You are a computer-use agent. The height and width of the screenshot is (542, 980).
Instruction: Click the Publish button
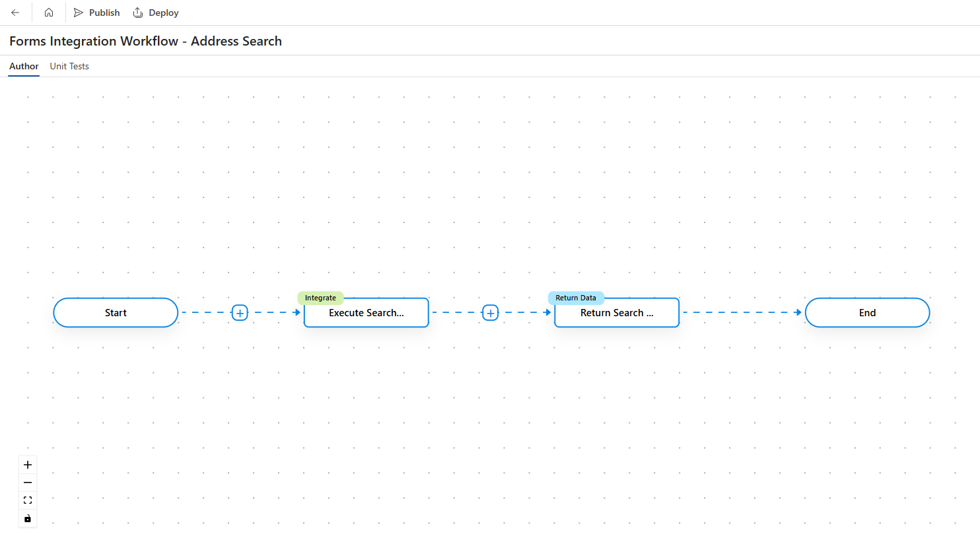click(x=96, y=13)
